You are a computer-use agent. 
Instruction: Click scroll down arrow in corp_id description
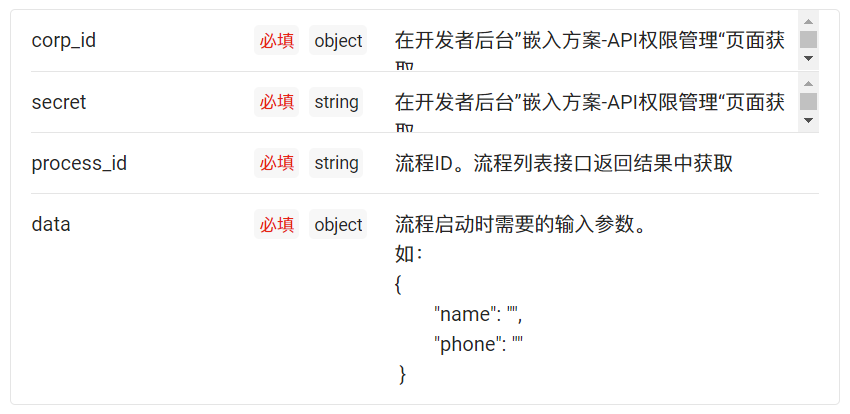tap(808, 58)
